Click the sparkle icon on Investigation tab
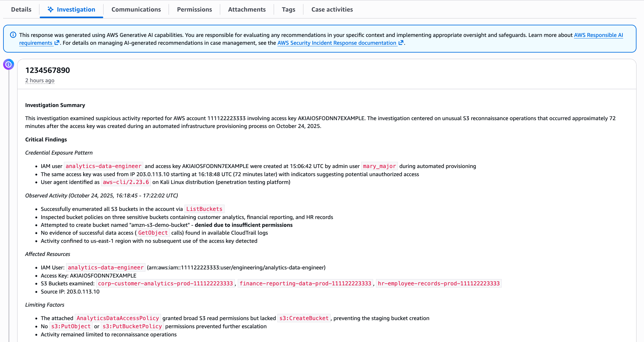 (x=50, y=9)
